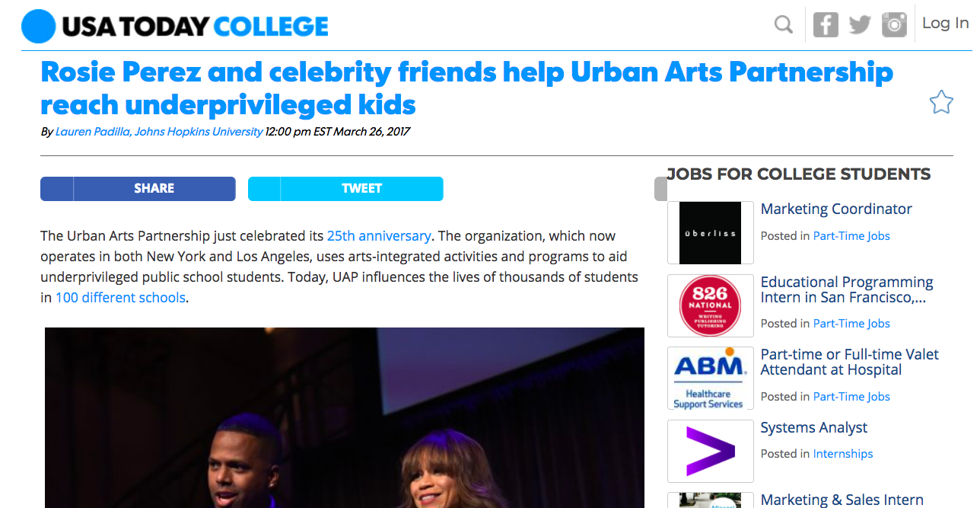This screenshot has height=508, width=980.
Task: Follow the 25th anniversary link
Action: [379, 236]
